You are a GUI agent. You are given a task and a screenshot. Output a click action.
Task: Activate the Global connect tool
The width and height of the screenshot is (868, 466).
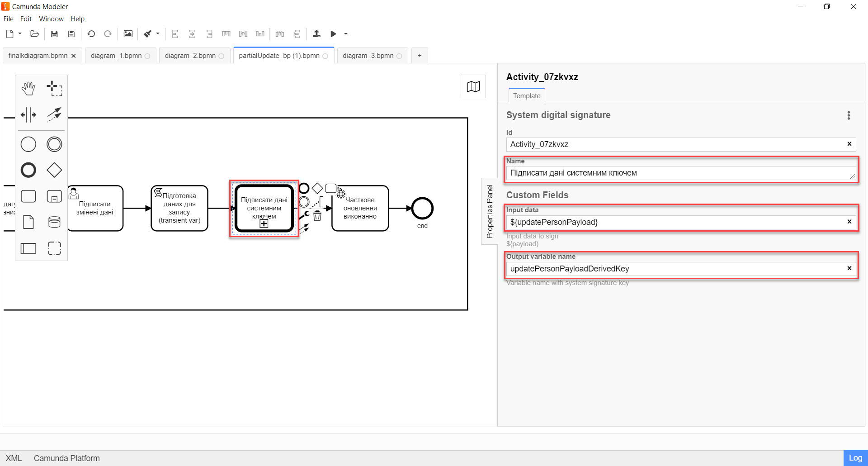(54, 115)
